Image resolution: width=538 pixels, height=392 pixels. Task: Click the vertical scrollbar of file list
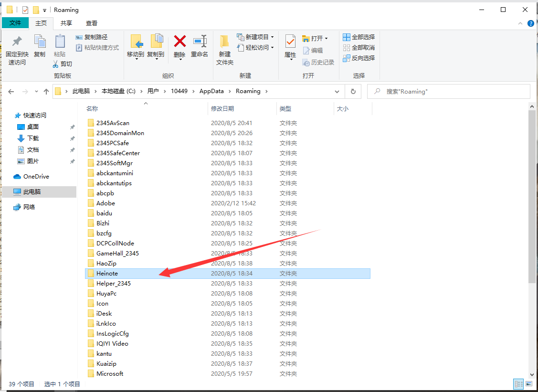pyautogui.click(x=532, y=196)
